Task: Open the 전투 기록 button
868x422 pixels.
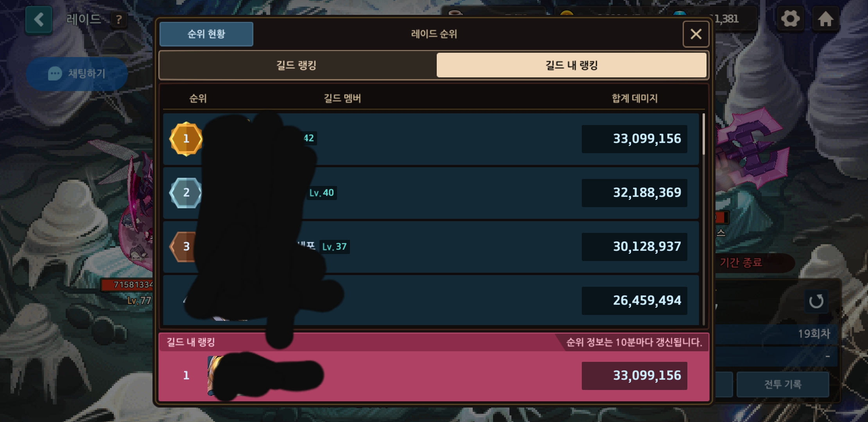Action: click(x=783, y=384)
